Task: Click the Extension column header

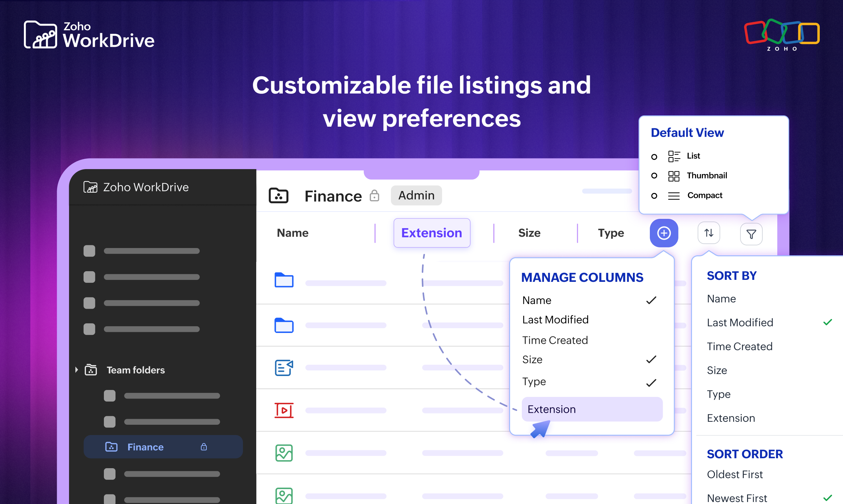Action: pyautogui.click(x=432, y=233)
